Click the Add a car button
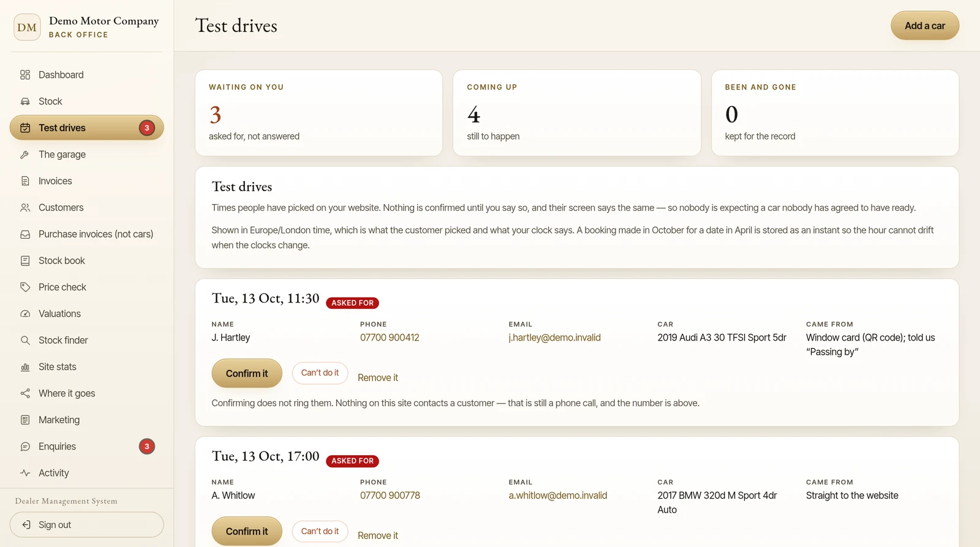This screenshot has width=980, height=547. pyautogui.click(x=925, y=26)
